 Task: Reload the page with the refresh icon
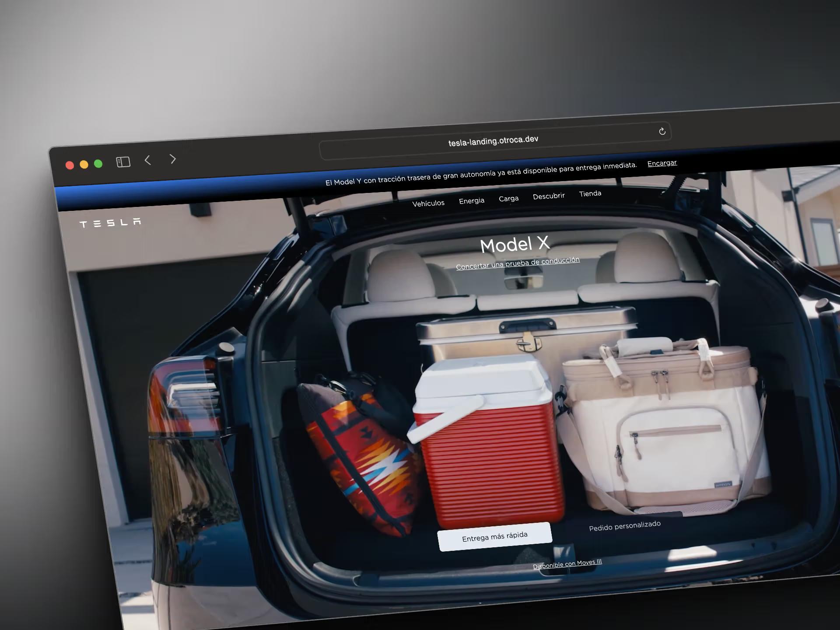(662, 131)
